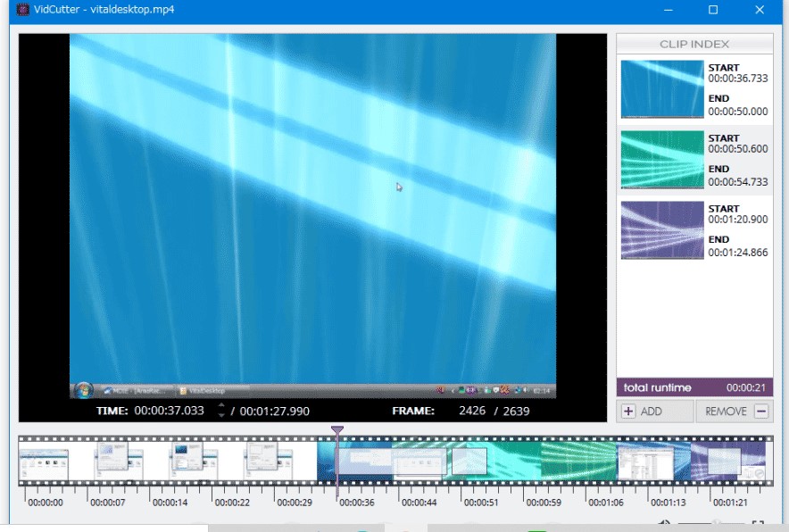This screenshot has height=532, width=789.
Task: Click the 00:00:14 timeline ruler label
Action: [x=170, y=503]
